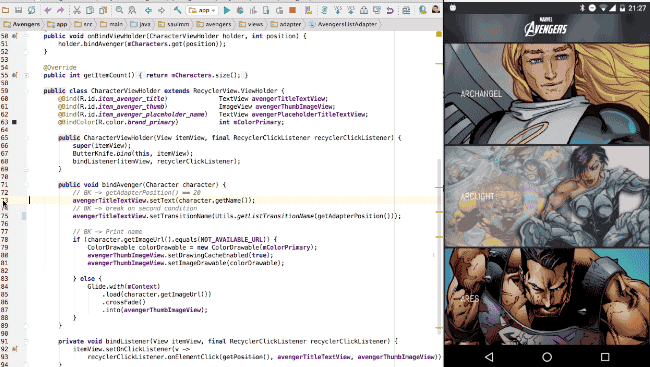The height and width of the screenshot is (367, 650).
Task: Collapse the CharacterViewHolder class fold marker
Action: point(26,91)
